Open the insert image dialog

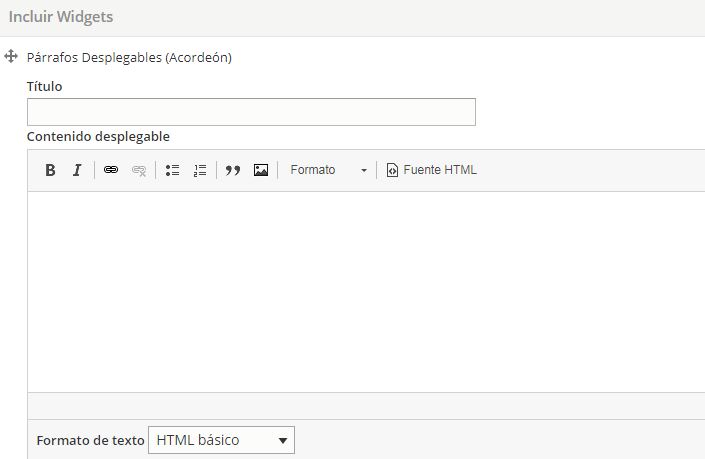click(261, 170)
